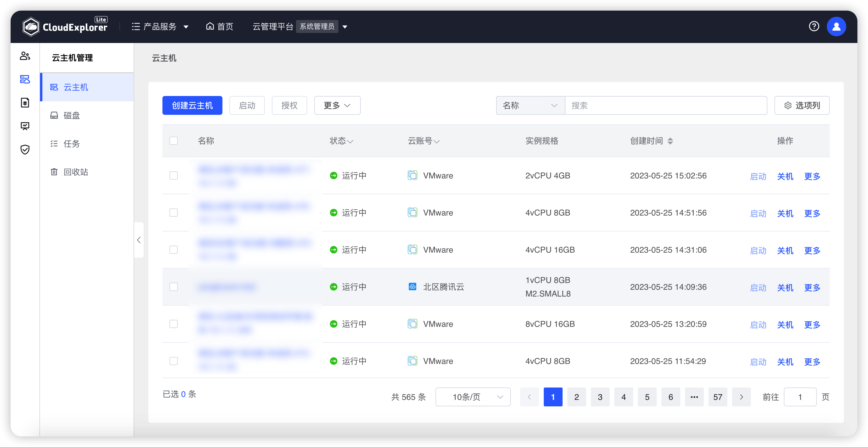Screen dimensions: 868x447
Task: Open the 10条/页 page size dropdown
Action: click(473, 397)
